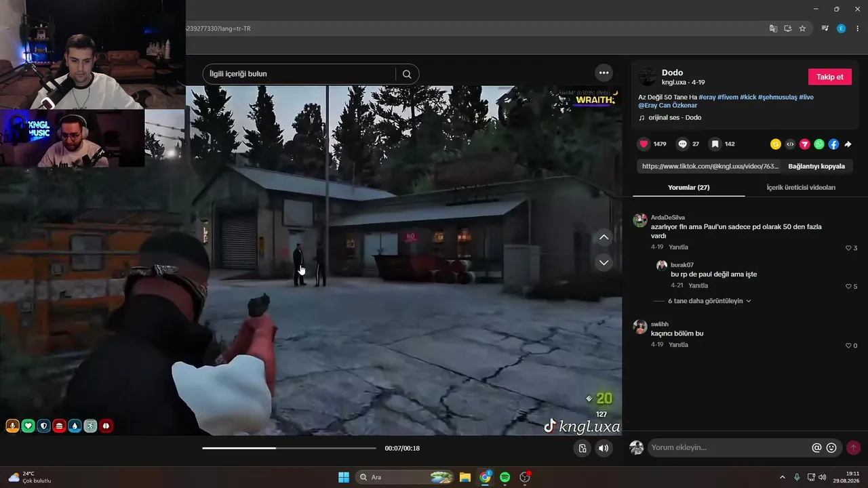
Task: Reply to ArdaDeSilva's comment
Action: pyautogui.click(x=679, y=247)
